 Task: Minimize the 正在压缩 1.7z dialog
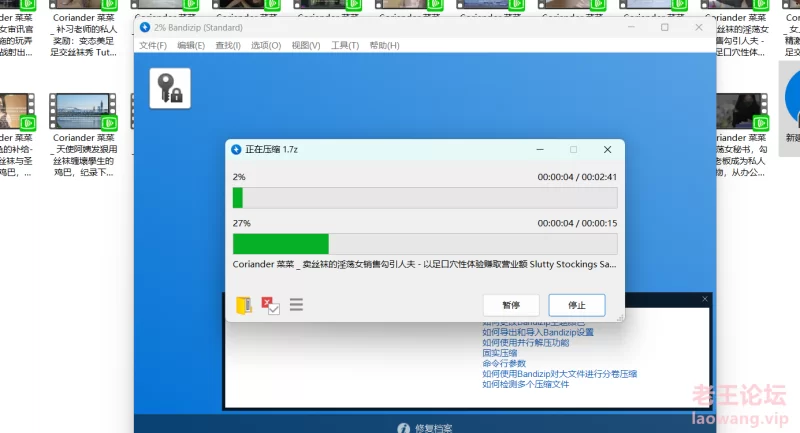[x=540, y=149]
